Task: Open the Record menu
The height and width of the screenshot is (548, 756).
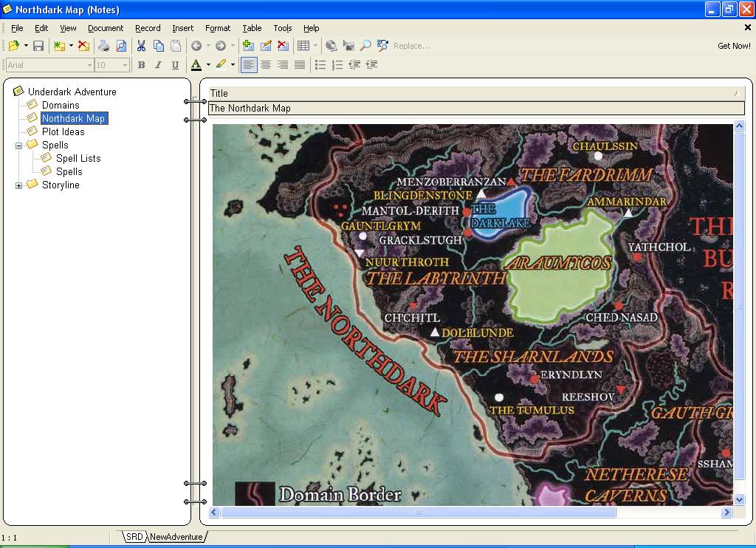Action: 148,28
